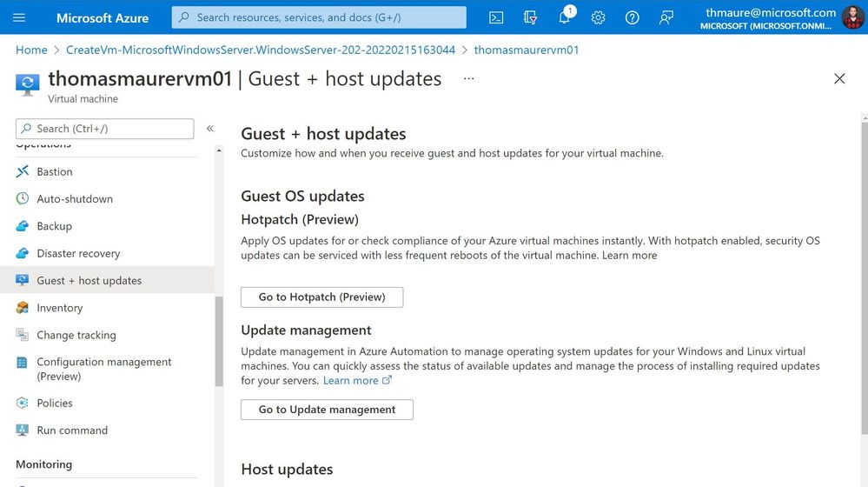Viewport: 868px width, 487px height.
Task: Click the virtual machine icon beside the title
Action: tap(27, 84)
